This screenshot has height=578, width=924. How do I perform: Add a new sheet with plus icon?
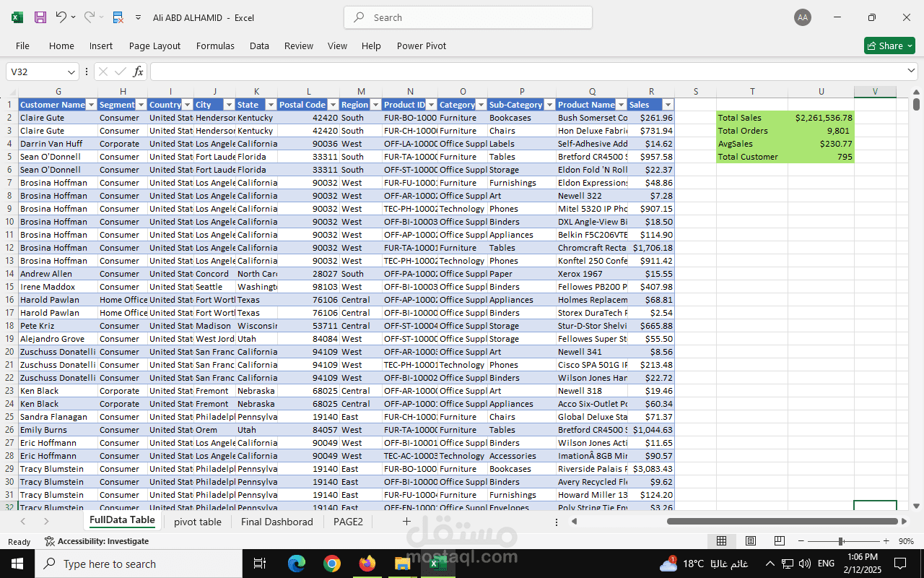click(406, 521)
